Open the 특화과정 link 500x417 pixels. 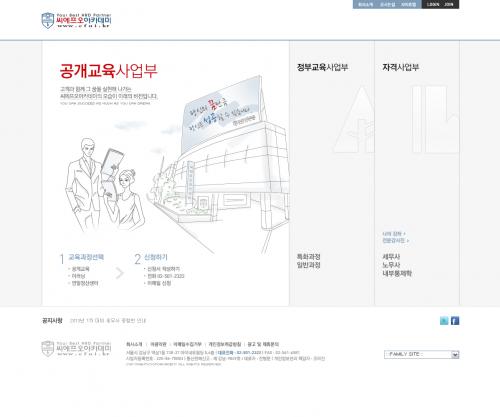pos(309,257)
